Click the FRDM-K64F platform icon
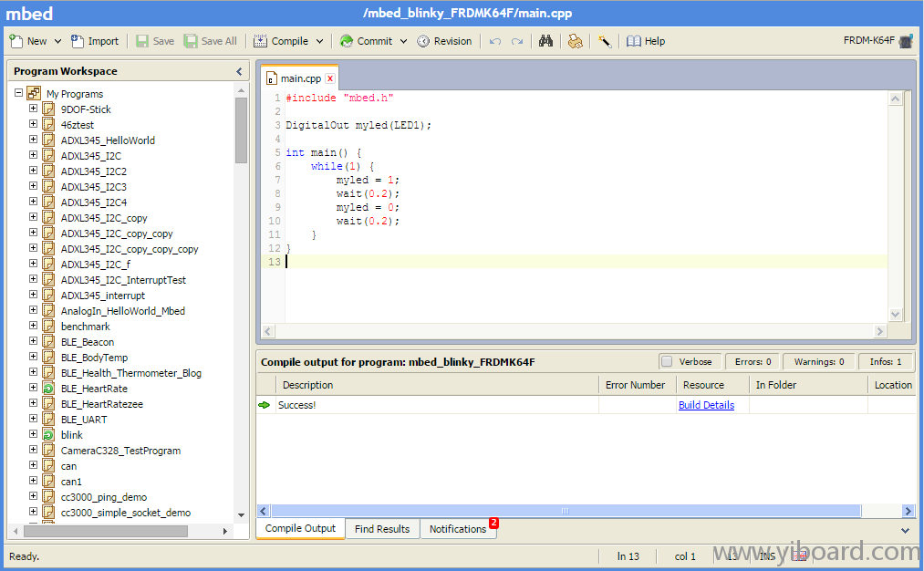The height and width of the screenshot is (571, 924). [x=906, y=41]
